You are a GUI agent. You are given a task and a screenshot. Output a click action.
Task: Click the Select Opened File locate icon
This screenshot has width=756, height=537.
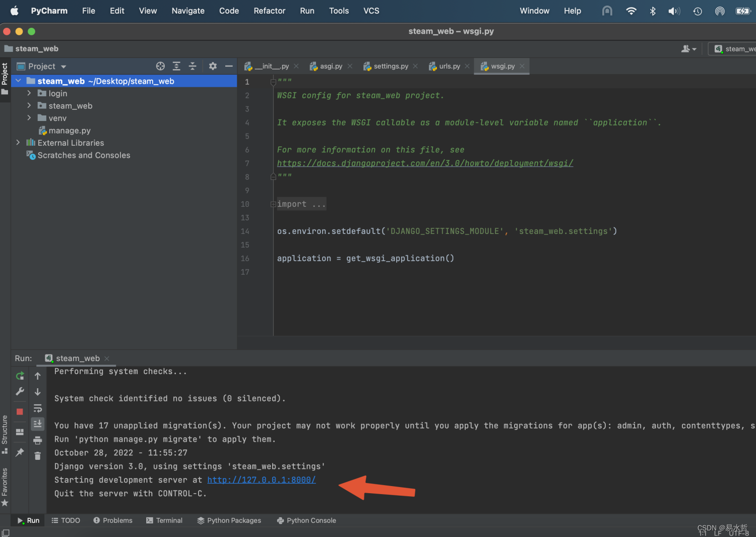(x=160, y=66)
